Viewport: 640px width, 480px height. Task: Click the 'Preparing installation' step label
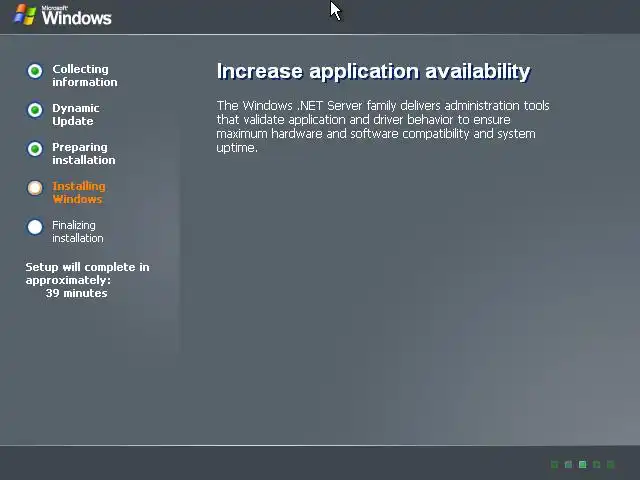84,153
